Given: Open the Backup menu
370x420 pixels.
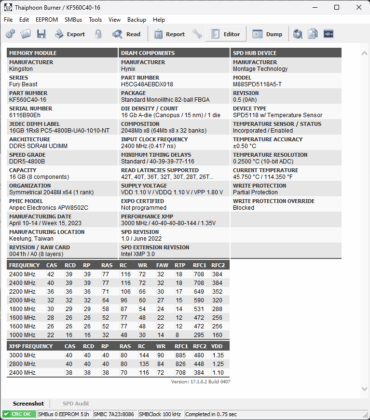Looking at the screenshot, I should pos(137,20).
